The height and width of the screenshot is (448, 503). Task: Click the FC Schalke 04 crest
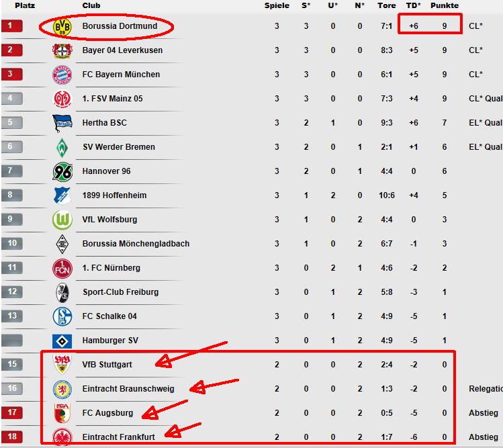[x=62, y=316]
